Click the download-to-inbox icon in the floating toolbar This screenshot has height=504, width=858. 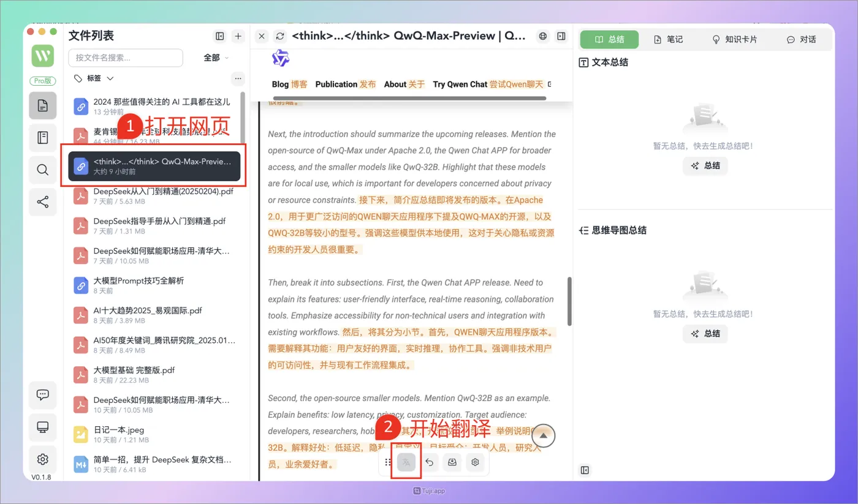coord(452,462)
